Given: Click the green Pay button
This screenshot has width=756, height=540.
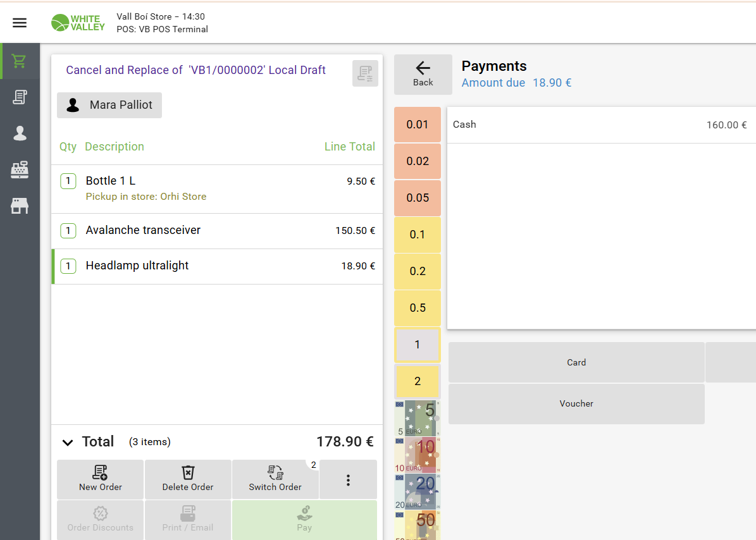Looking at the screenshot, I should pyautogui.click(x=304, y=520).
